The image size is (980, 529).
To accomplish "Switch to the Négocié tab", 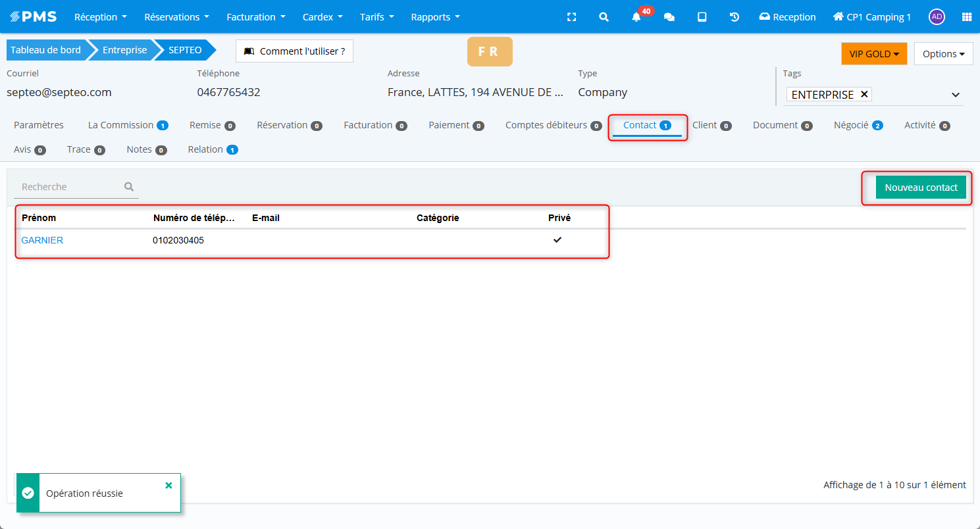I will pos(857,125).
